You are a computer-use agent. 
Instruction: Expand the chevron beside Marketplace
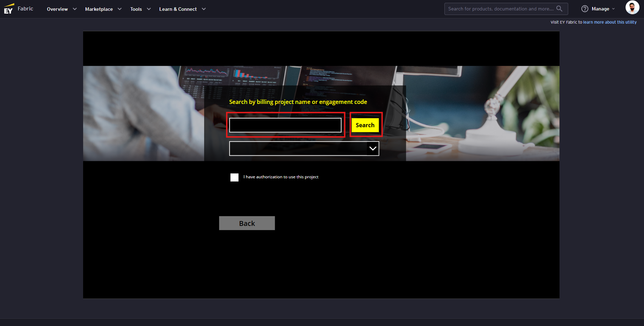coord(120,9)
